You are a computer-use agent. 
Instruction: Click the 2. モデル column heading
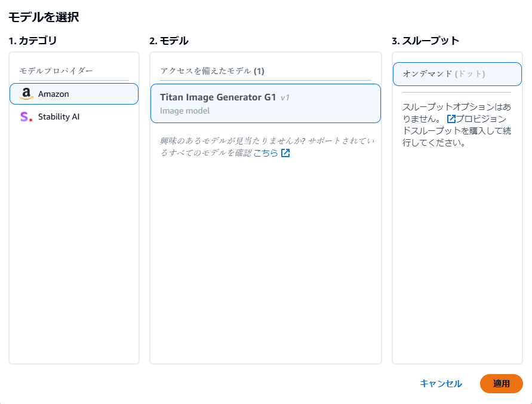(169, 41)
